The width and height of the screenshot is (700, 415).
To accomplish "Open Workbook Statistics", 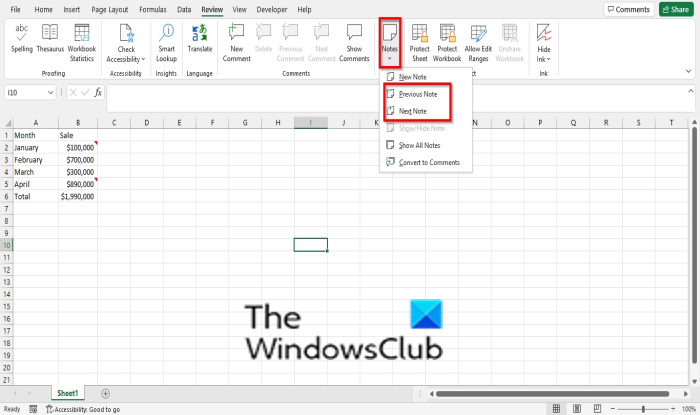I will click(x=82, y=43).
